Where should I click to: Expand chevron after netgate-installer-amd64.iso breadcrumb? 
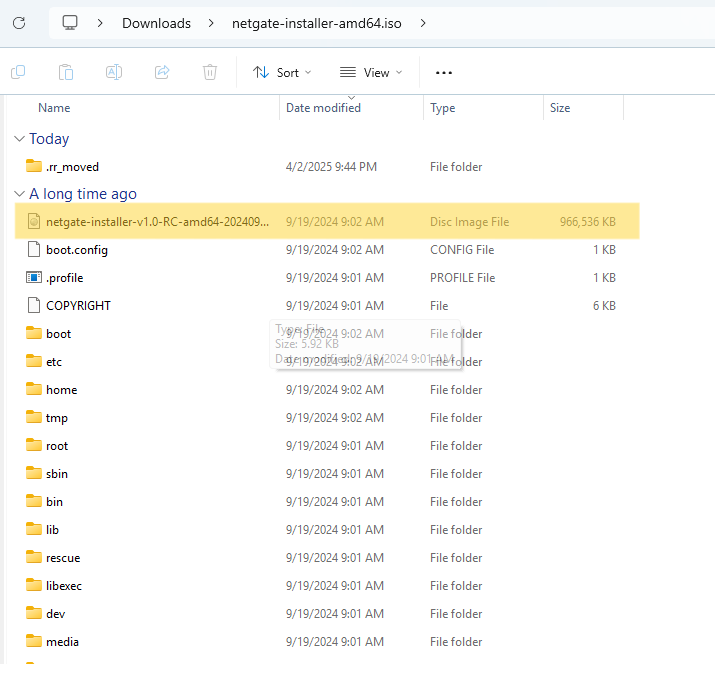(x=423, y=23)
